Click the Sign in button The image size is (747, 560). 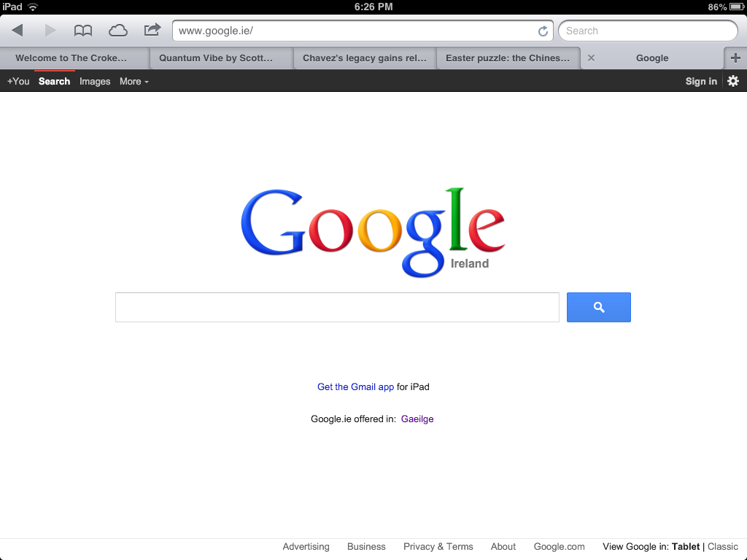701,82
